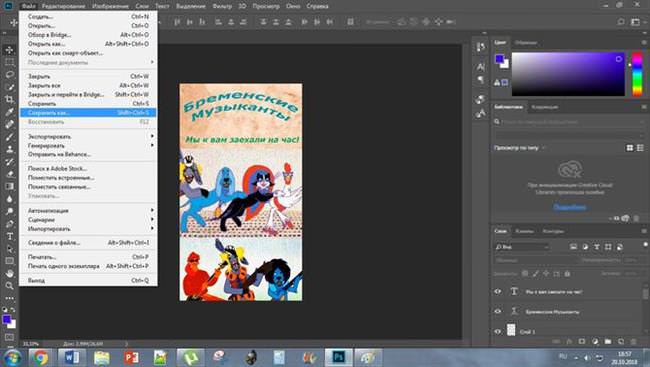
Task: Open the Character panel icon in dock
Action: [x=481, y=66]
